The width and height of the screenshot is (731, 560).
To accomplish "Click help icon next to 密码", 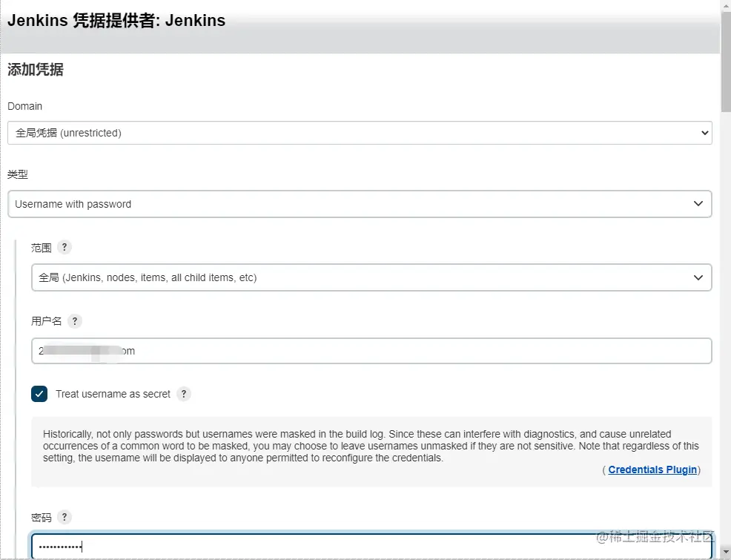I will (64, 517).
